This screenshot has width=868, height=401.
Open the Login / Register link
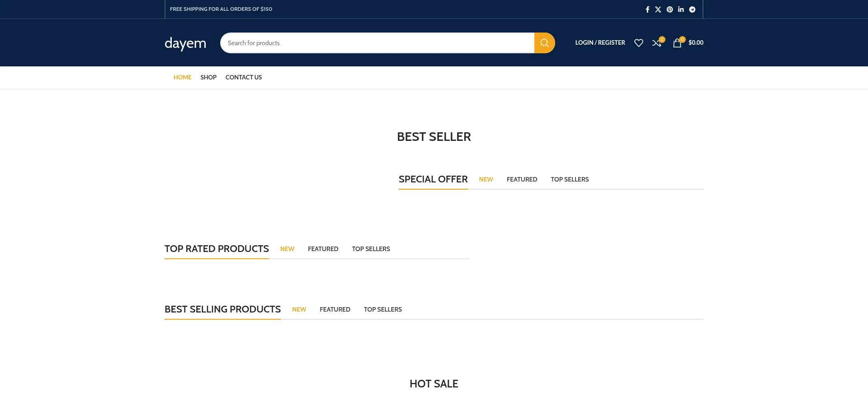click(600, 42)
